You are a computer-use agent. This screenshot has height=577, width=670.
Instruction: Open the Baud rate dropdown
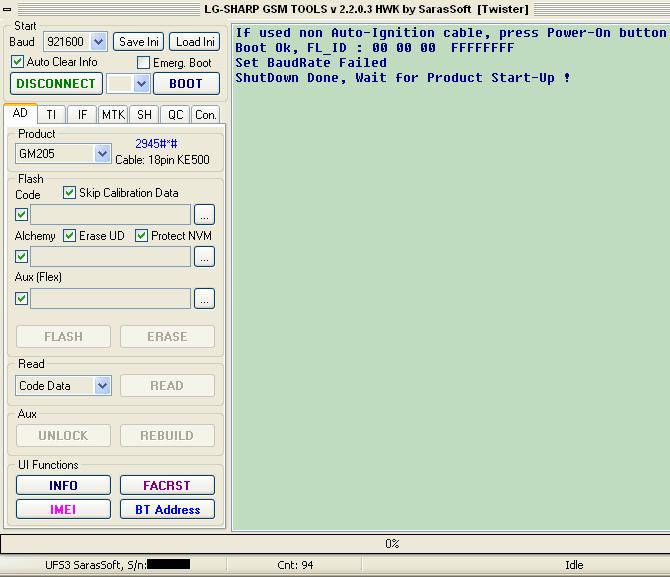99,41
